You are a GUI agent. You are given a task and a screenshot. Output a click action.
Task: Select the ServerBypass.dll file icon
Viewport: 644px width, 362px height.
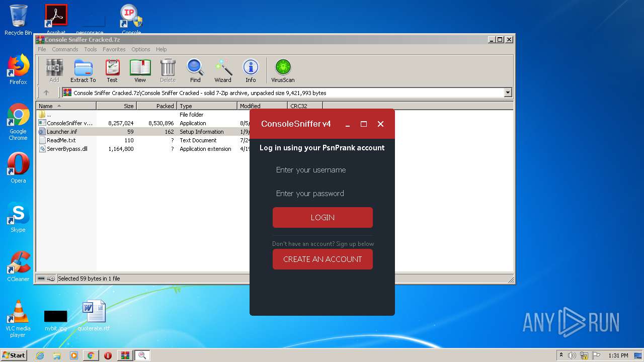pyautogui.click(x=42, y=149)
